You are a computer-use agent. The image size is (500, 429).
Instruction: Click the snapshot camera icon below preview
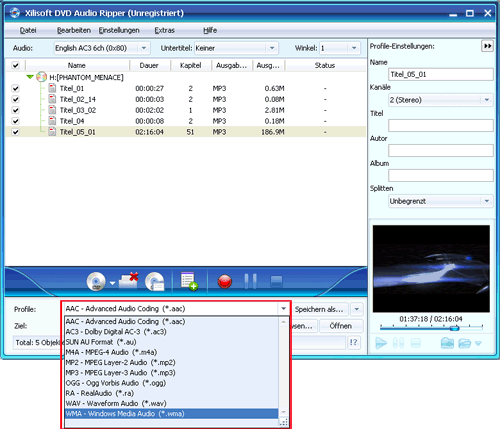pyautogui.click(x=447, y=343)
